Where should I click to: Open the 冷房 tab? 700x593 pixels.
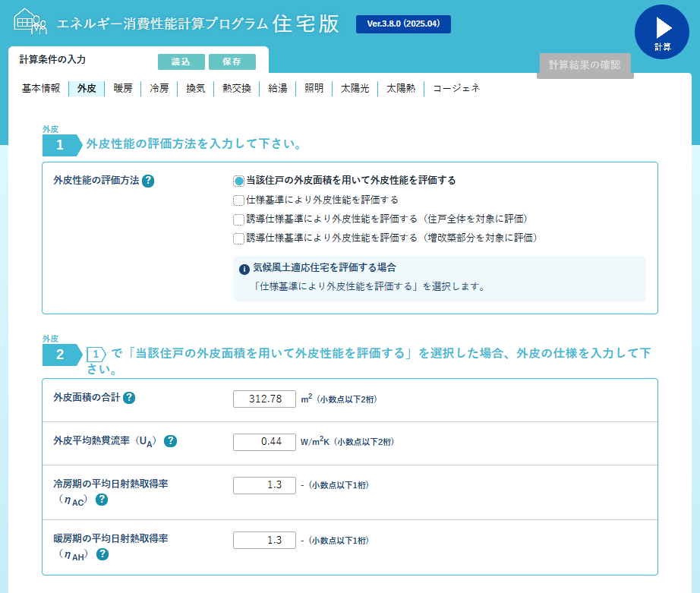(x=159, y=88)
